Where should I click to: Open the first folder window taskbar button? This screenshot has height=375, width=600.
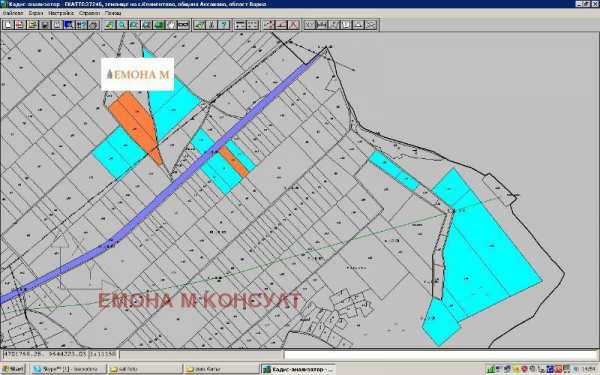pos(145,369)
